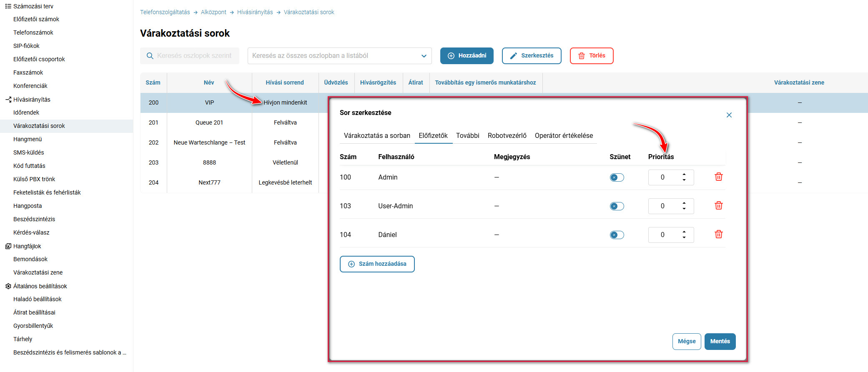Open Időrendek in sidebar
Image resolution: width=868 pixels, height=372 pixels.
(26, 112)
